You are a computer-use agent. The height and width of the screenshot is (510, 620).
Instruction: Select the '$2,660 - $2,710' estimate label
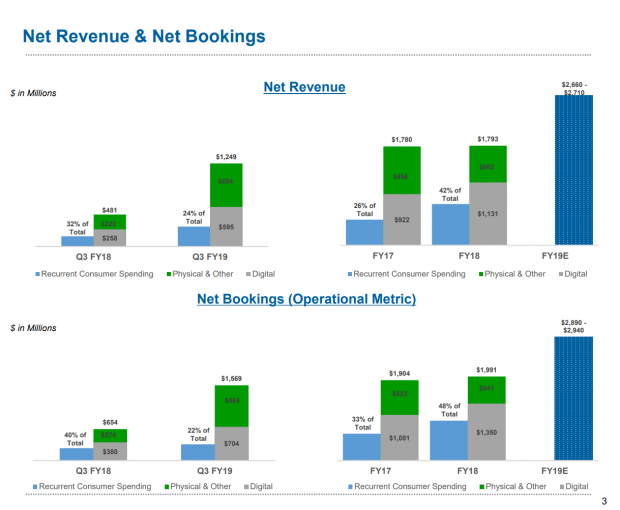coord(574,89)
